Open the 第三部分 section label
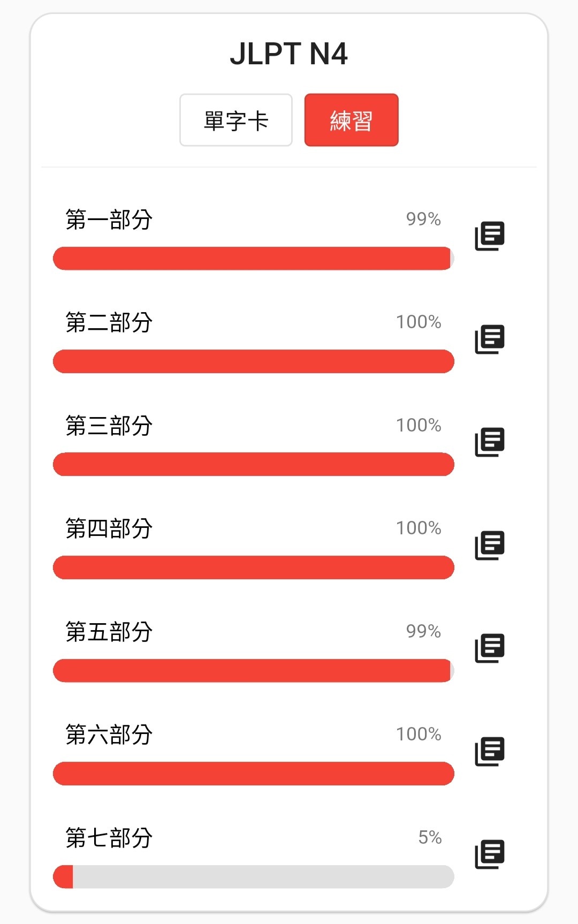 tap(109, 426)
